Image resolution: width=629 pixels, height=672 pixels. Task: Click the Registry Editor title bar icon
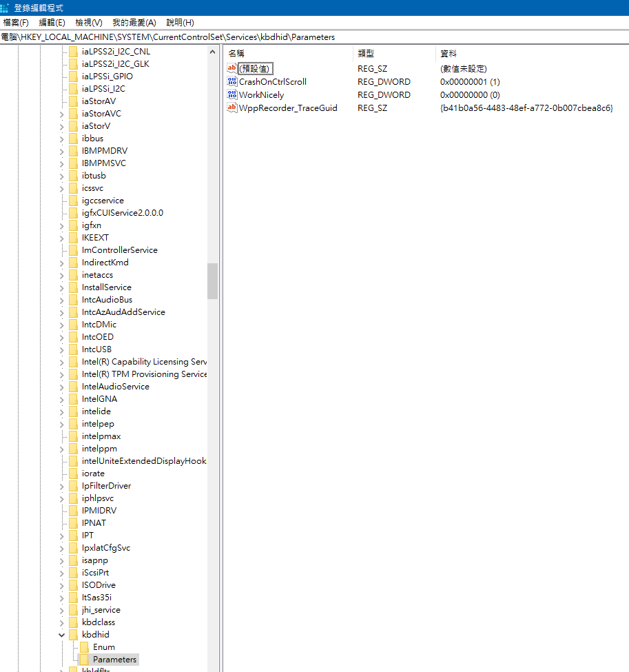pos(6,8)
